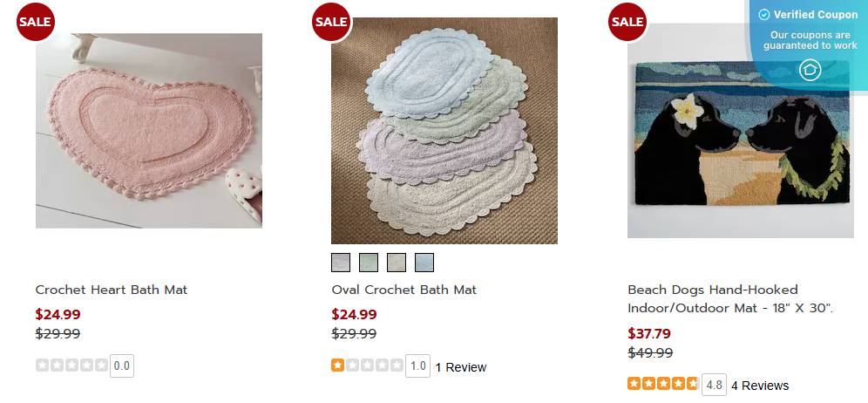Click the SALE badge on Crochet Heart Bath Mat
The image size is (868, 403).
[35, 22]
